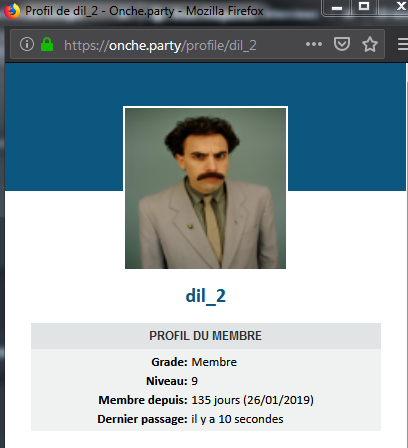Maximize the Firefox window
The image size is (408, 448).
click(x=364, y=7)
